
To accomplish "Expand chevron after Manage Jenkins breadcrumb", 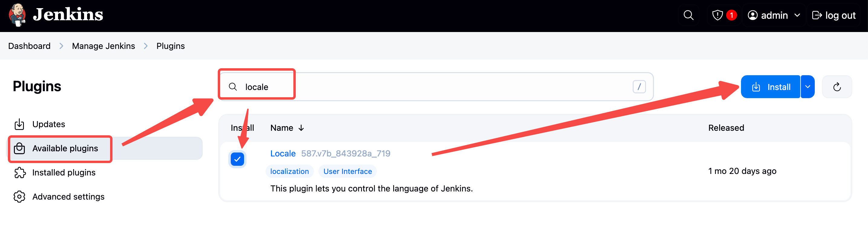I will pyautogui.click(x=146, y=46).
